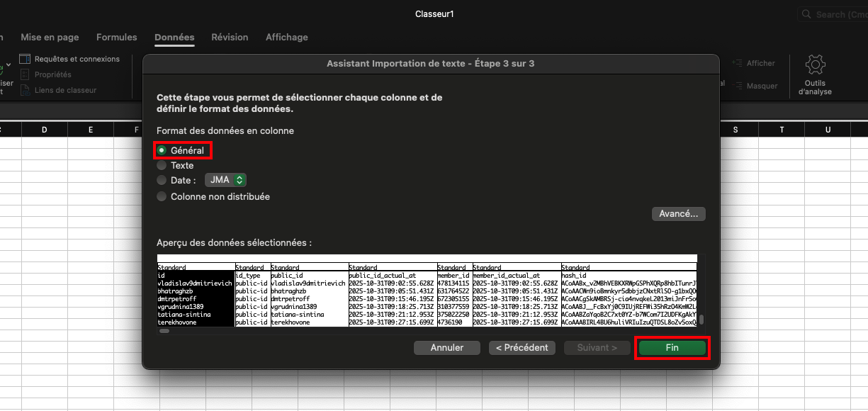This screenshot has height=411, width=868.
Task: Select Colonne non distribuée option
Action: [162, 196]
